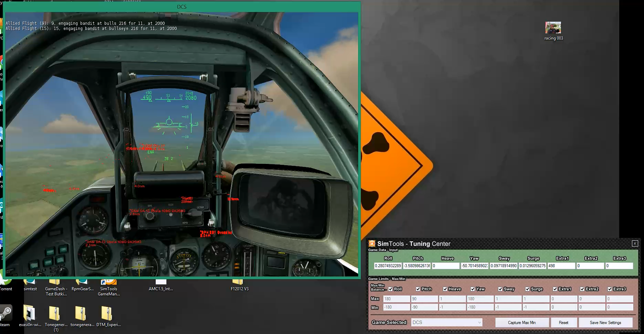Toggle the Yaw balance checkbox

click(x=472, y=289)
